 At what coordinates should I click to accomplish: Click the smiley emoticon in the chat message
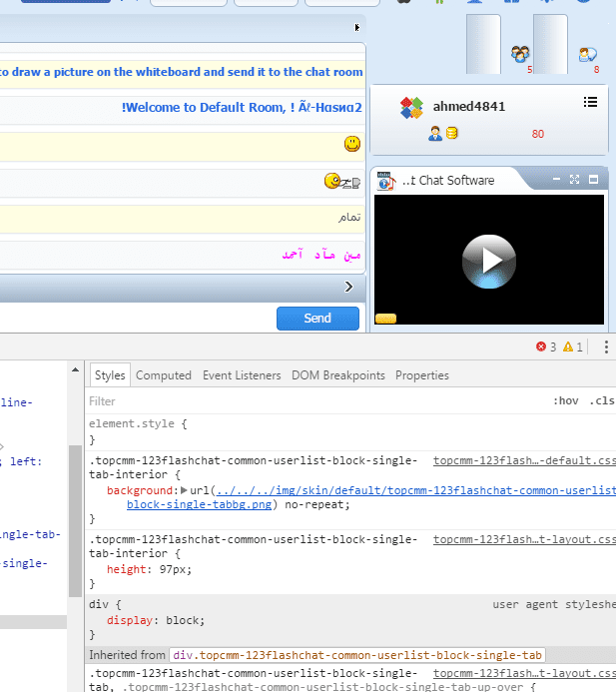click(351, 144)
